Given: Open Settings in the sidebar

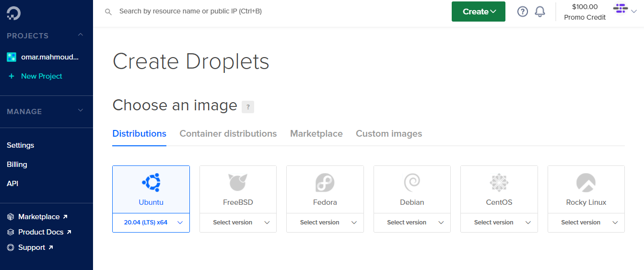Looking at the screenshot, I should pos(21,145).
